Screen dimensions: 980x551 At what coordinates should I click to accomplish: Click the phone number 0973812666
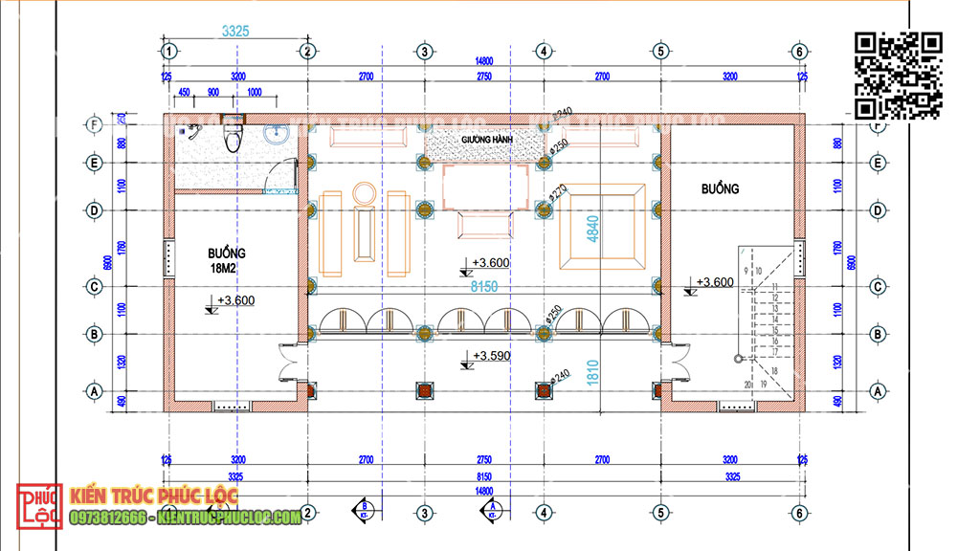coord(108,518)
